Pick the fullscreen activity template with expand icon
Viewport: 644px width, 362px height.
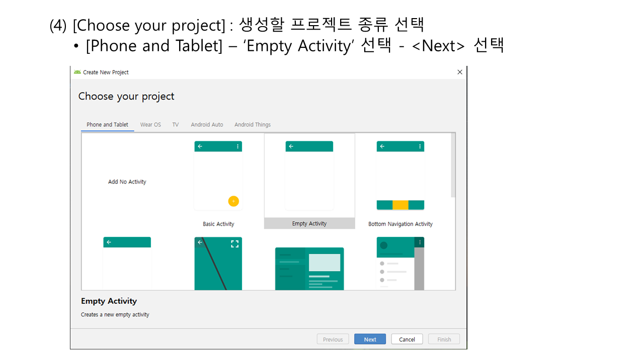(x=218, y=263)
